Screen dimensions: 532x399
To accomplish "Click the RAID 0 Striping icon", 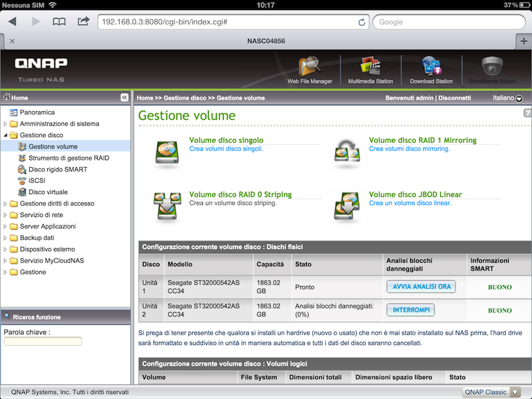I will point(167,205).
